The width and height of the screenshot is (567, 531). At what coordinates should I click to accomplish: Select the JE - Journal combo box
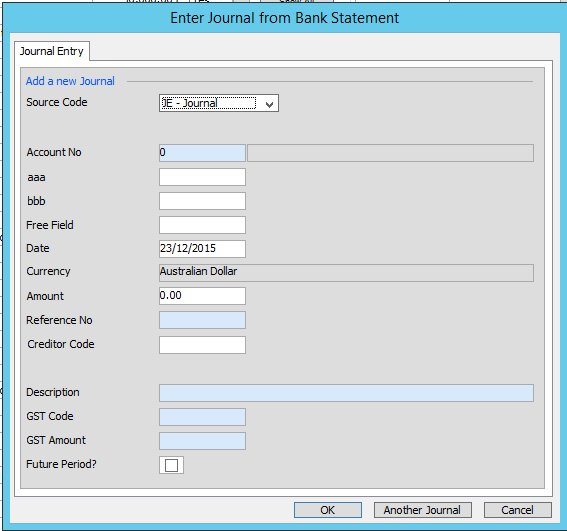(219, 103)
